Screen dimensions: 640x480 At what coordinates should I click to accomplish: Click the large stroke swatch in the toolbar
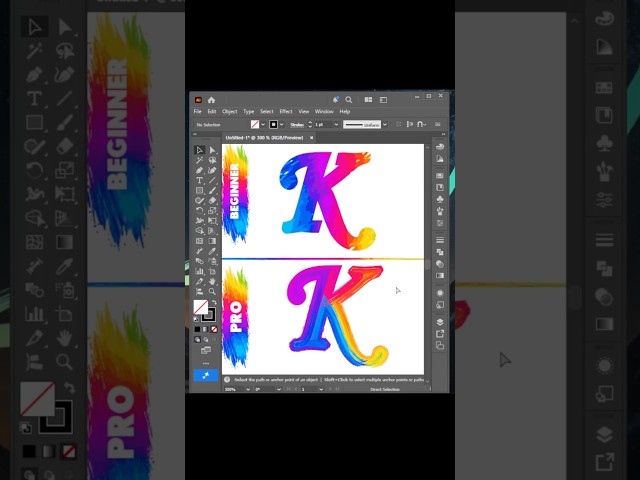click(x=209, y=315)
